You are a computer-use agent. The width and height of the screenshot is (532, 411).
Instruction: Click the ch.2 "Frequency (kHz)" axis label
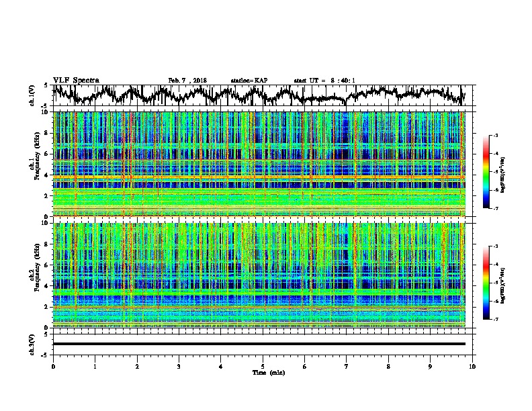37,267
